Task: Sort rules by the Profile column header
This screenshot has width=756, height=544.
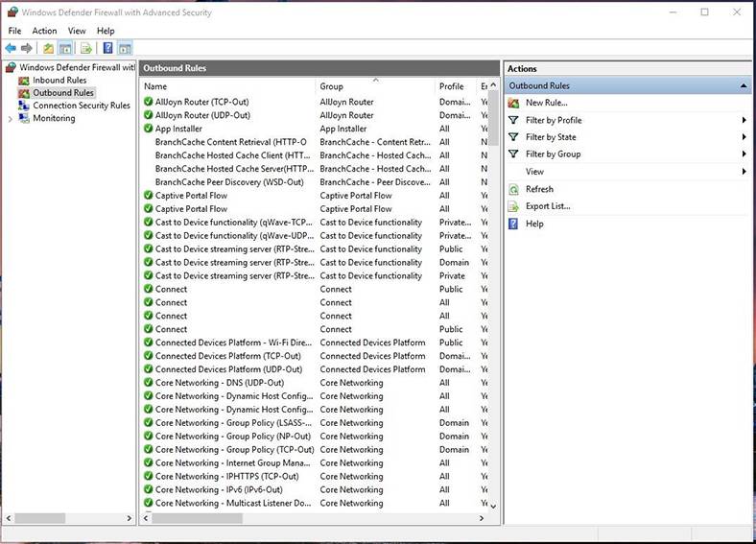Action: [x=456, y=86]
